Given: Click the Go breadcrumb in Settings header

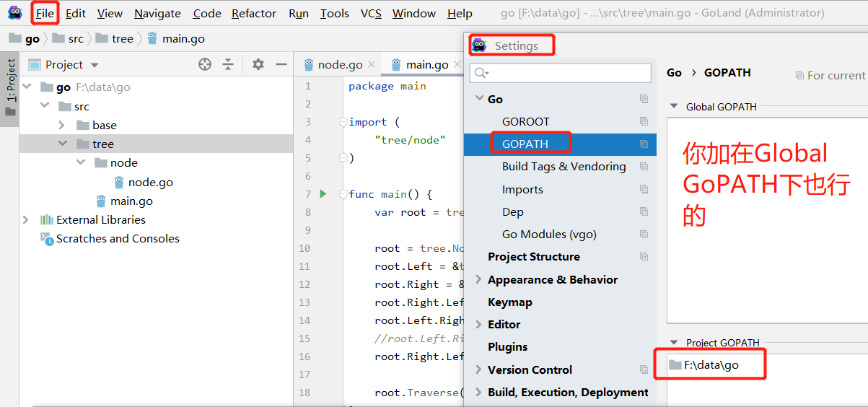Looking at the screenshot, I should pyautogui.click(x=674, y=72).
